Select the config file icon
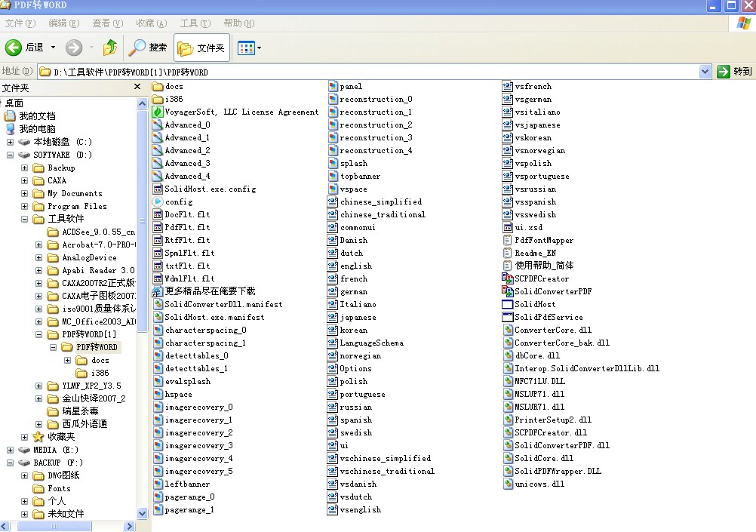Image resolution: width=756 pixels, height=532 pixels. pyautogui.click(x=157, y=201)
